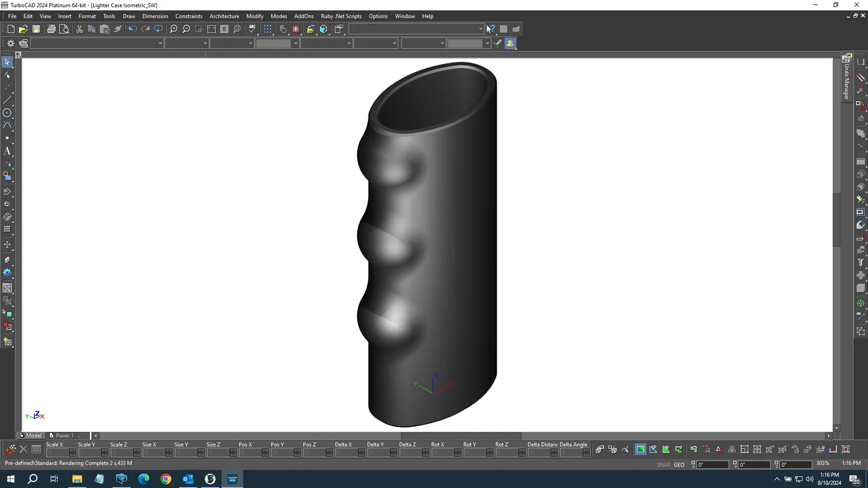Image resolution: width=868 pixels, height=488 pixels.
Task: Open Google Chrome from the taskbar
Action: (166, 479)
